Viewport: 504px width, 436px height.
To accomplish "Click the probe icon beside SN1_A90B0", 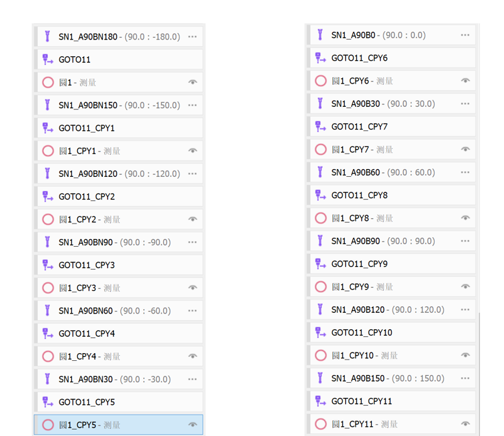I will tap(320, 35).
